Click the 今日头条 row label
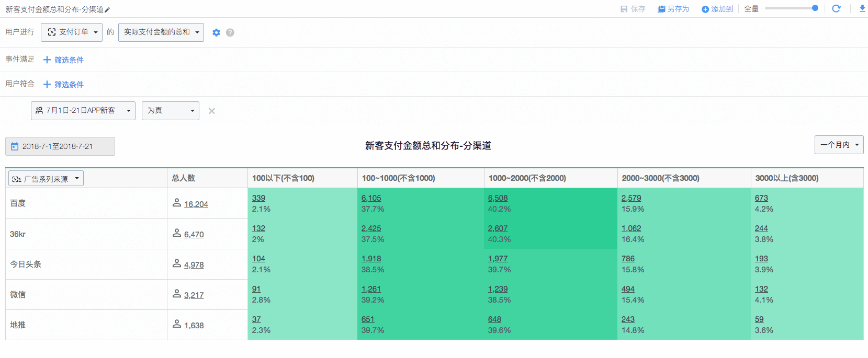The height and width of the screenshot is (358, 868). click(26, 264)
